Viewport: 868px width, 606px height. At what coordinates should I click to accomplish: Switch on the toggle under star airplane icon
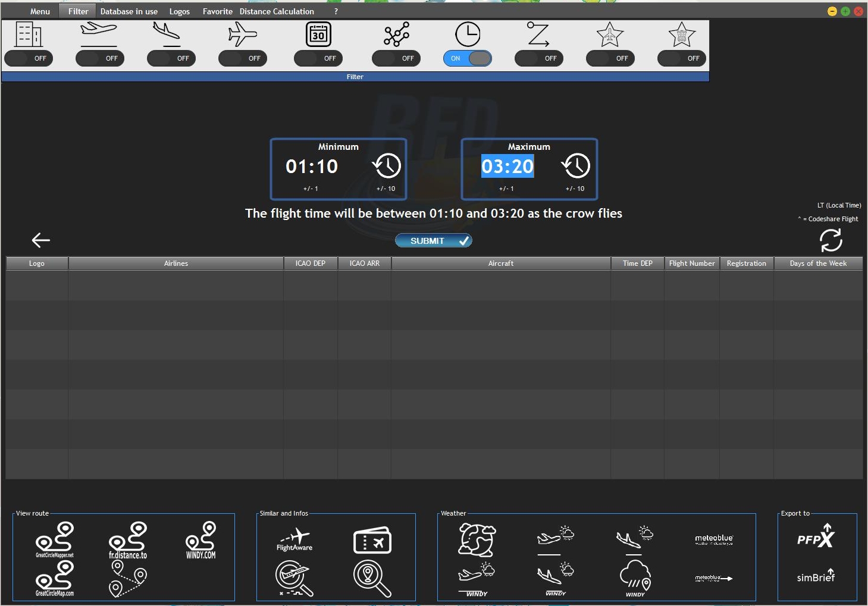(x=610, y=58)
